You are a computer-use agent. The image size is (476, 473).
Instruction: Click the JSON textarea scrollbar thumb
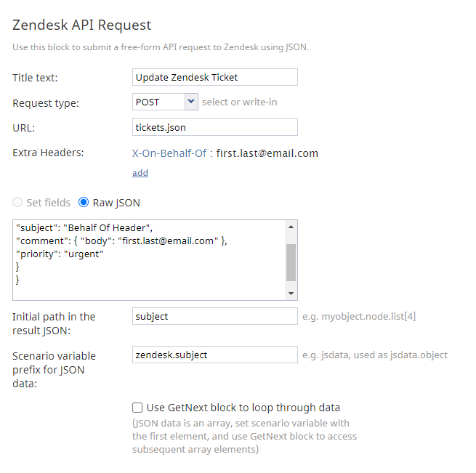coord(291,262)
